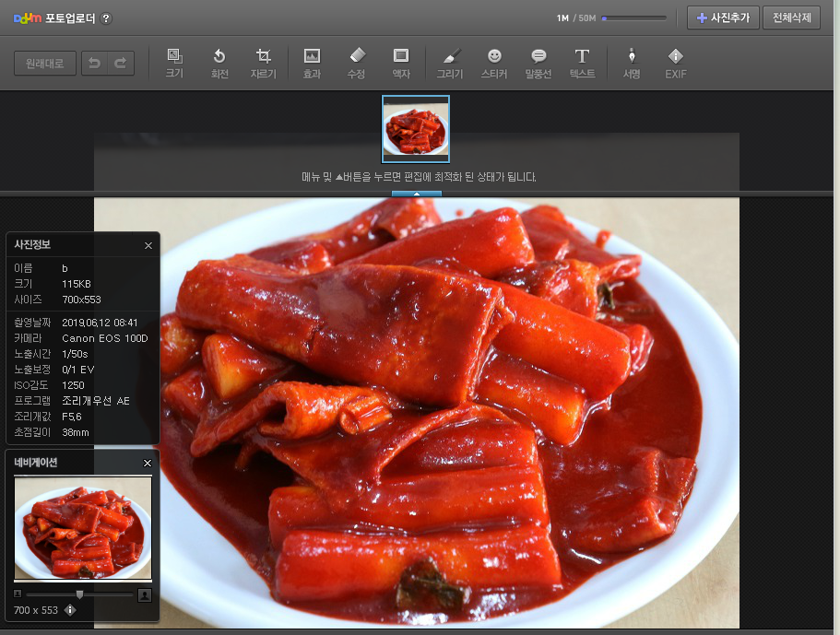This screenshot has width=840, height=635.
Task: Adjust the navigation zoom slider handle
Action: coord(79,594)
